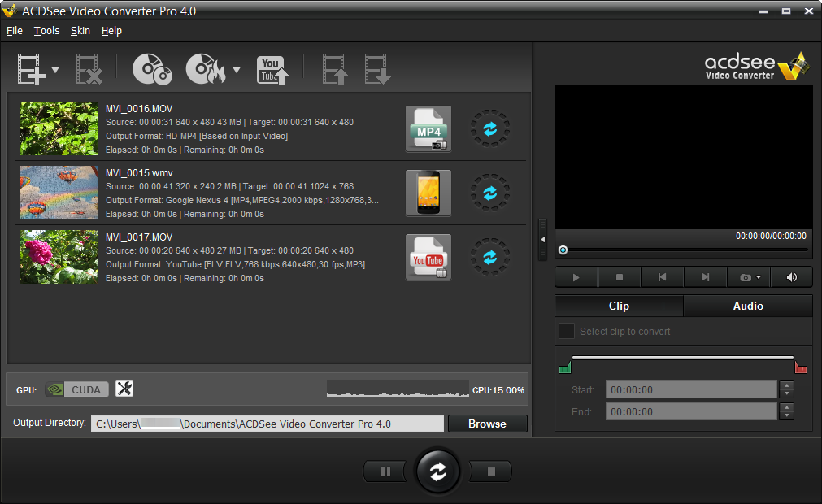The image size is (822, 504).
Task: Convert MVI_0016.MOV with its row convert icon
Action: (490, 129)
